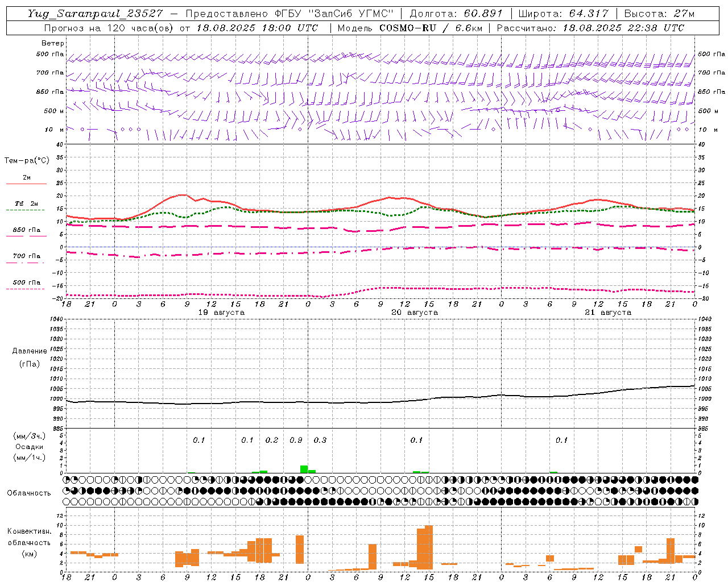728x582 pixels.
Task: Click the 'Высота: 27м' elevation text
Action: (659, 14)
